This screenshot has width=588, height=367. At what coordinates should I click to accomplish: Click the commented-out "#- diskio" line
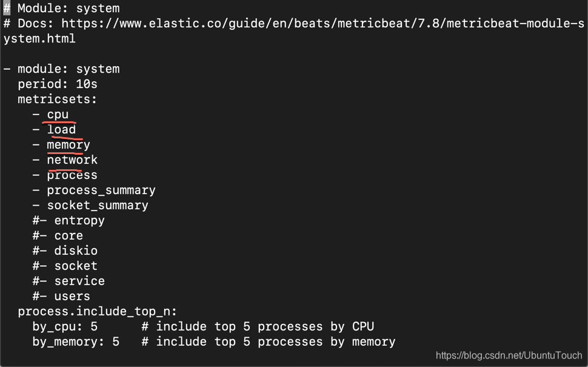click(x=65, y=251)
